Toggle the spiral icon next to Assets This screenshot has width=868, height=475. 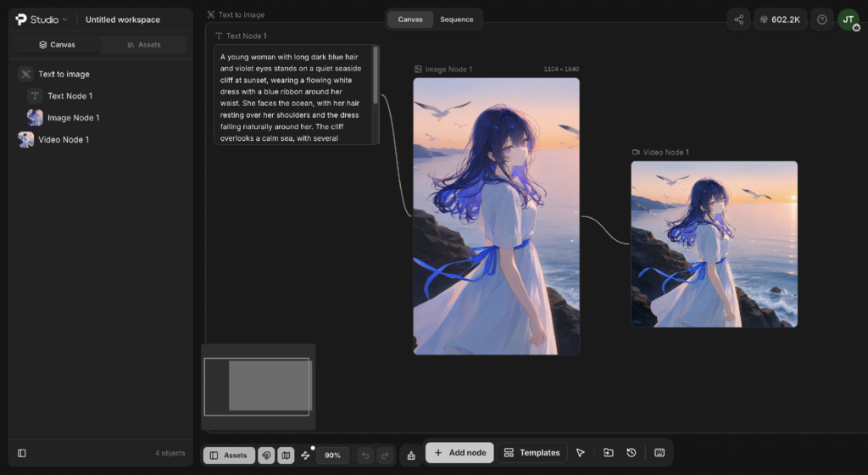266,455
